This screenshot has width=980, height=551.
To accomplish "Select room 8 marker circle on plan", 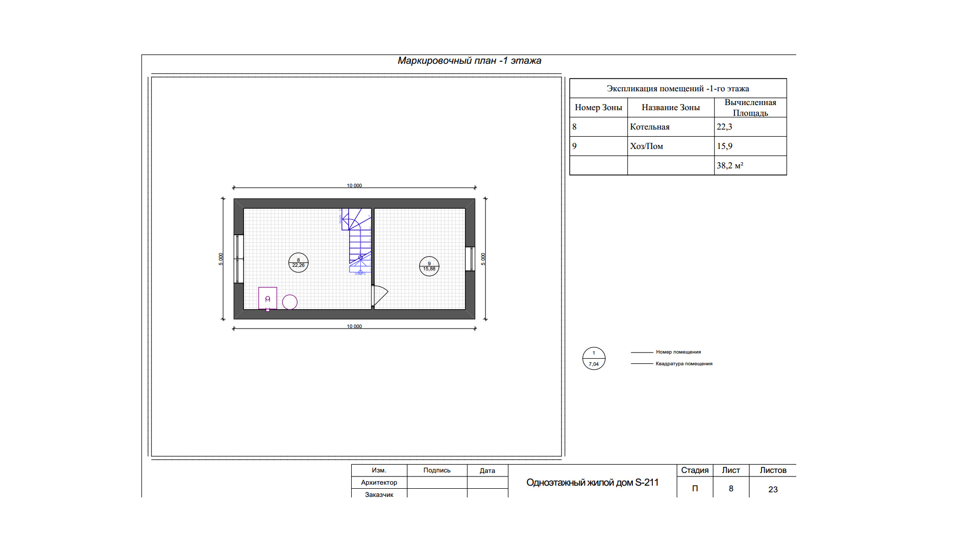I will 299,263.
